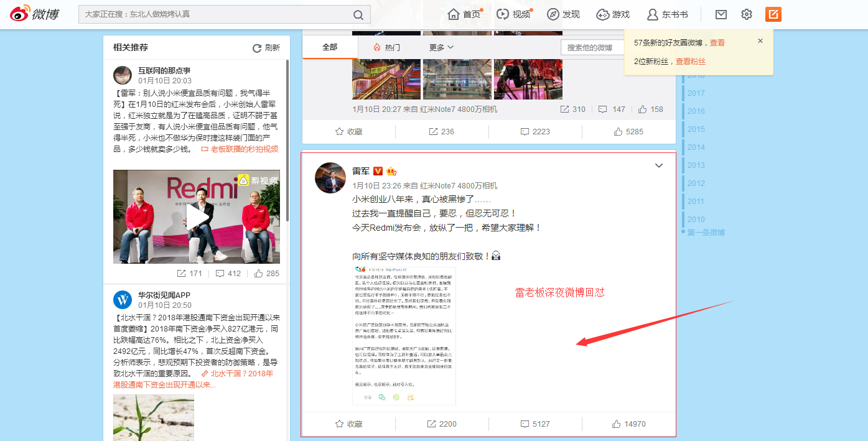Open the settings gear in the header
Screen dimensions: 868x441
pos(747,14)
